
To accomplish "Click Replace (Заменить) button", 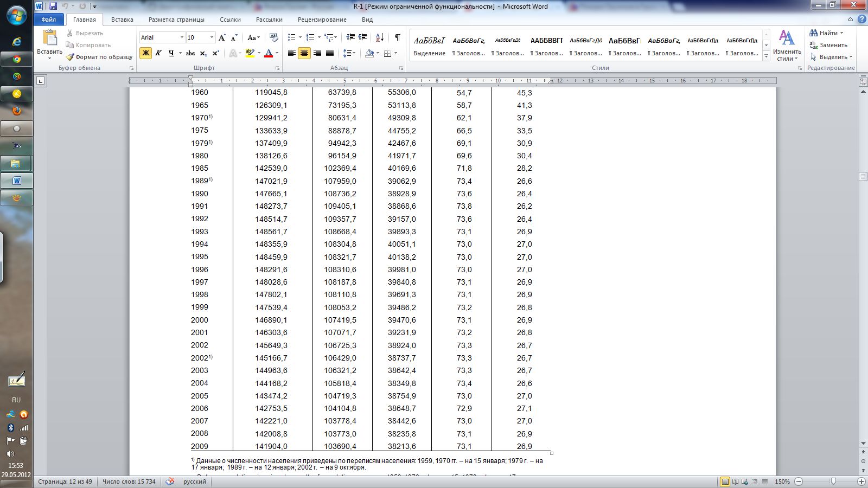I will tap(828, 45).
